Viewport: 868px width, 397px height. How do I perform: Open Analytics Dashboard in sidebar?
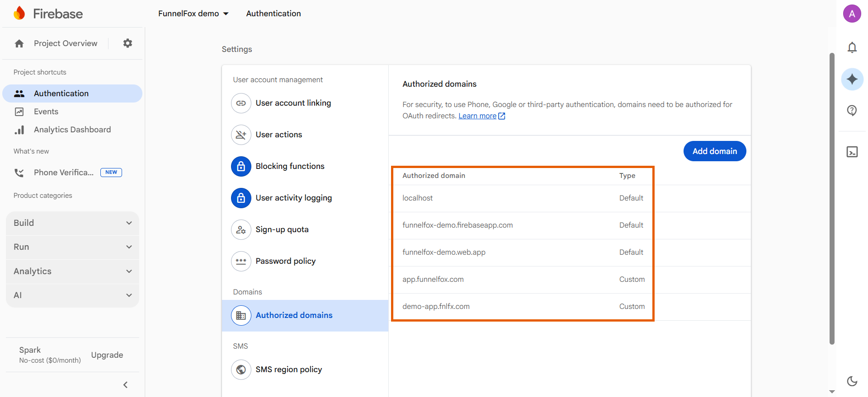[x=72, y=130]
